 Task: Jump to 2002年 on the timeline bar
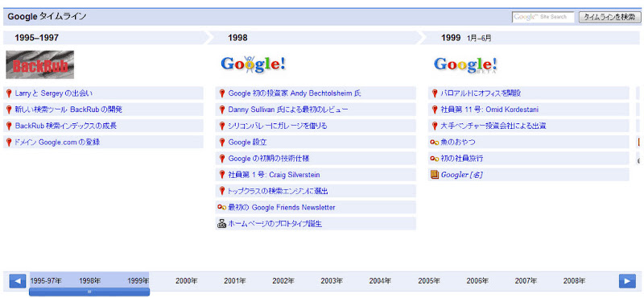point(283,281)
